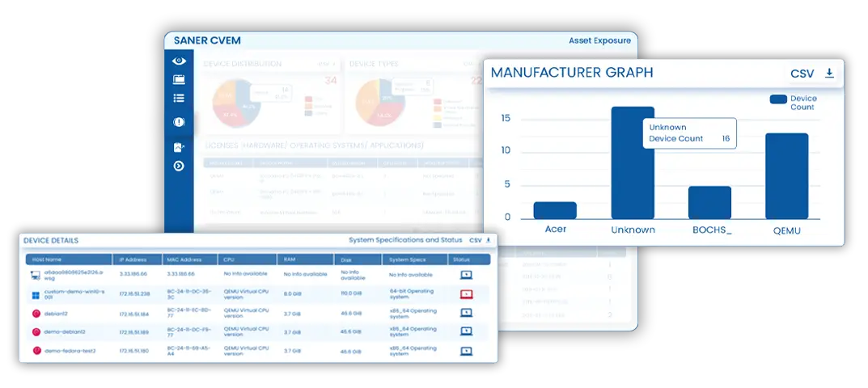Viewport: 868px width, 388px height.
Task: Click status icon for demo-fedora-test2 row
Action: coord(466,351)
